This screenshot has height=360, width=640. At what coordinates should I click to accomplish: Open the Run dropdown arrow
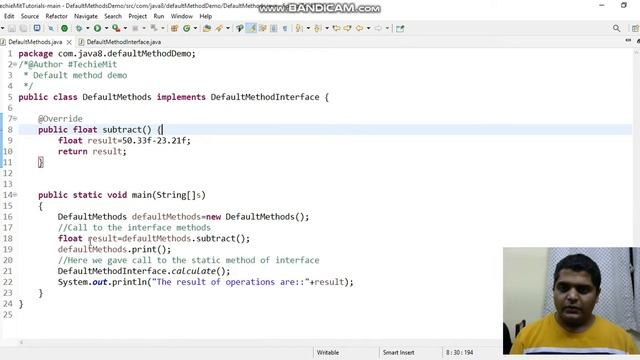pos(106,28)
